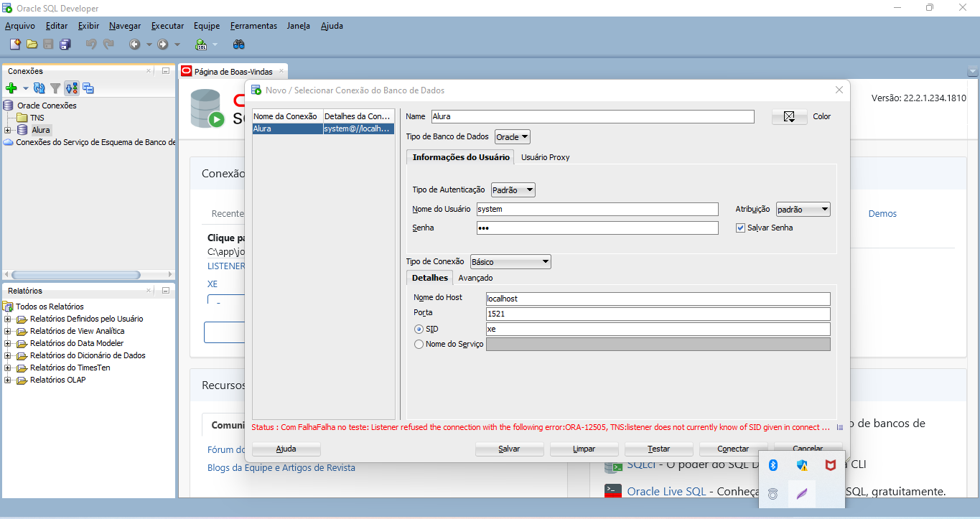
Task: Open the connection Color picker button
Action: [789, 116]
